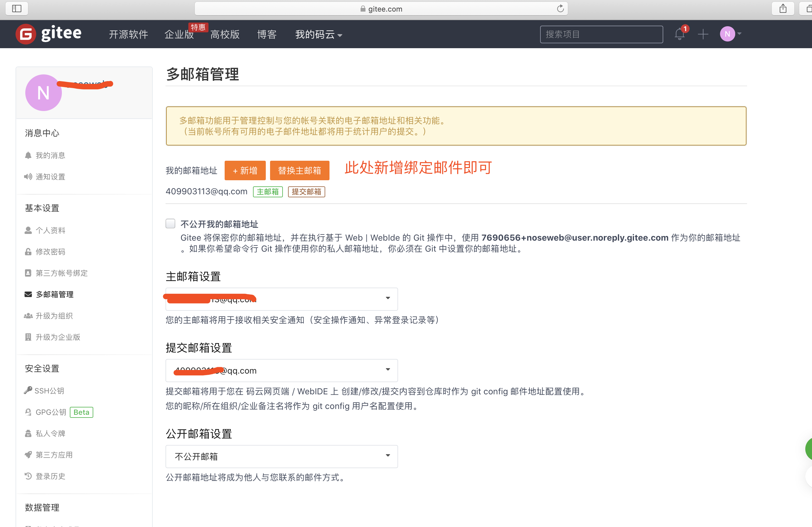Expand the user avatar dropdown arrow
The width and height of the screenshot is (812, 527).
(739, 34)
